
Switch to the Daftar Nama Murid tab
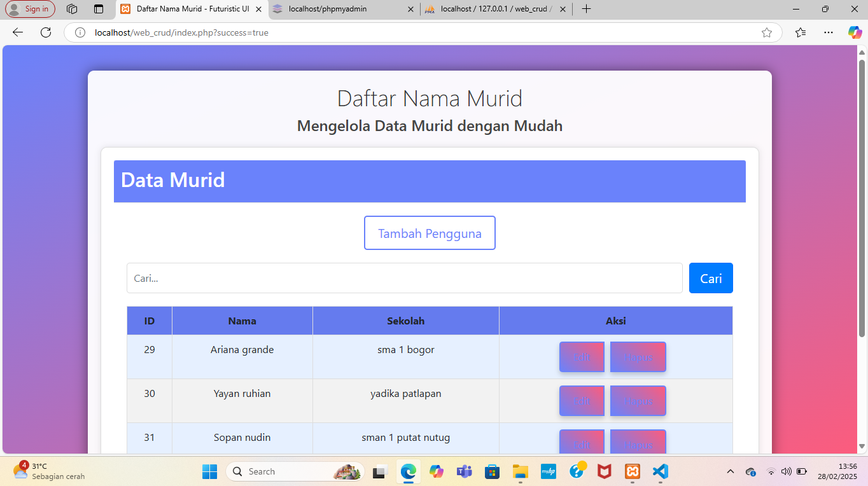click(x=192, y=9)
